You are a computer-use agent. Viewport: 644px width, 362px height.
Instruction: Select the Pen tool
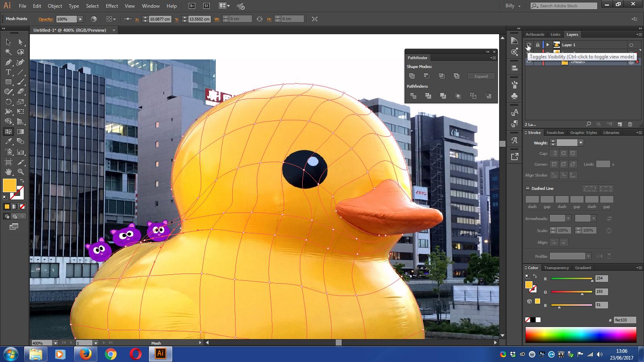(x=8, y=62)
